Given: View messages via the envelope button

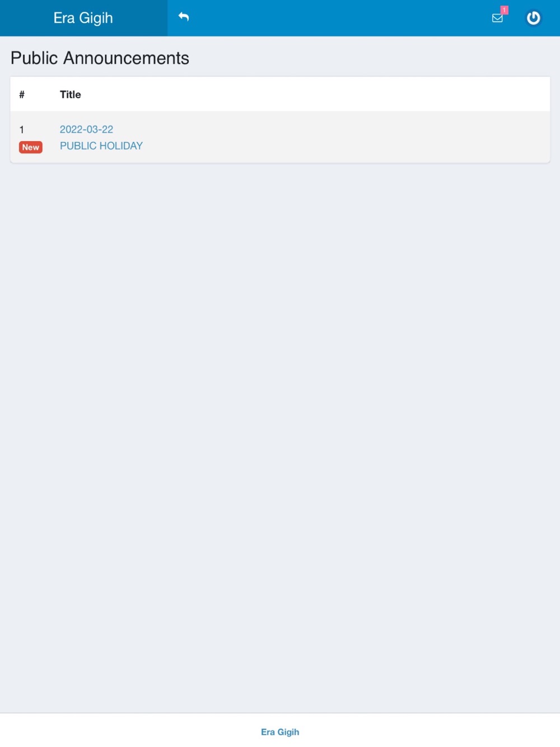Looking at the screenshot, I should (497, 18).
